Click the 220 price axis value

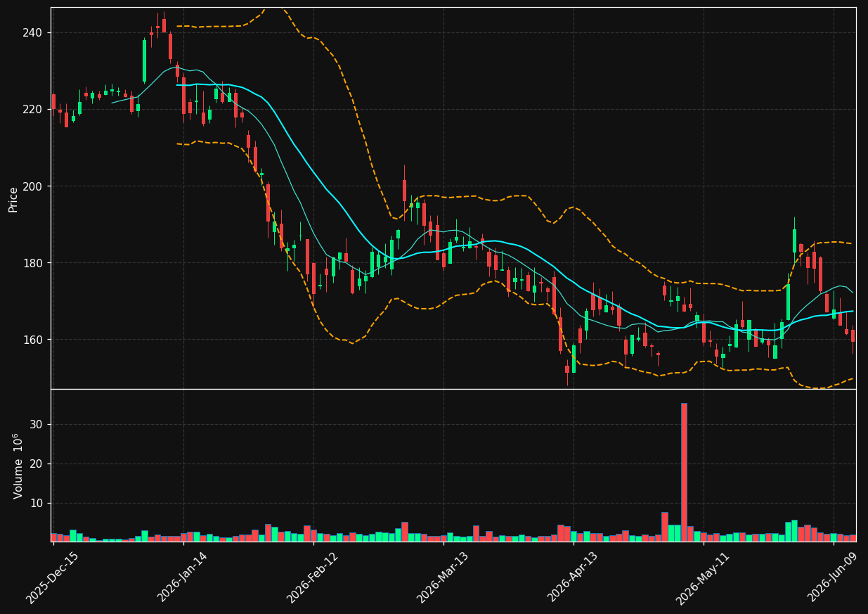32,109
